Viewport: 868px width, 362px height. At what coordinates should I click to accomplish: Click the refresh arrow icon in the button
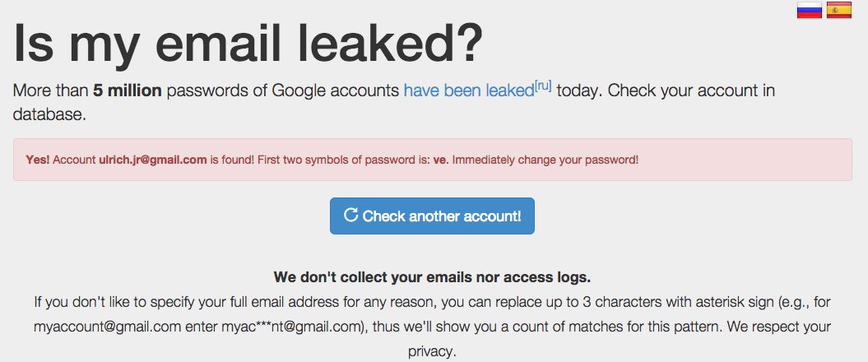[x=350, y=216]
